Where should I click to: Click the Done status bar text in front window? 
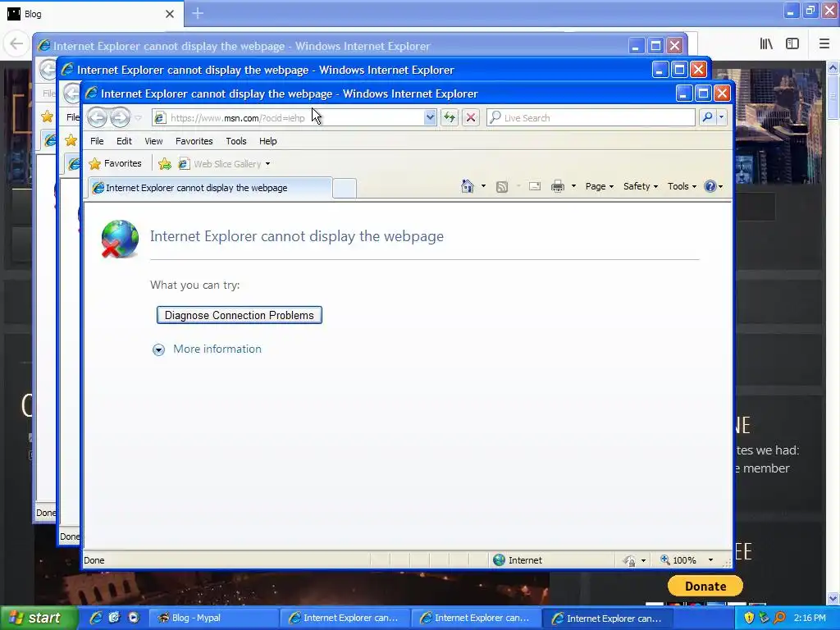point(94,560)
